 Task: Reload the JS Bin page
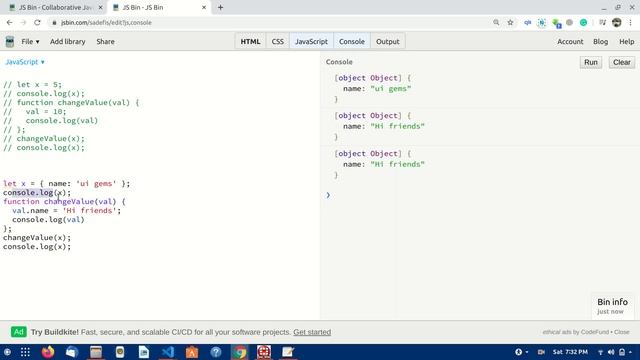(x=37, y=22)
